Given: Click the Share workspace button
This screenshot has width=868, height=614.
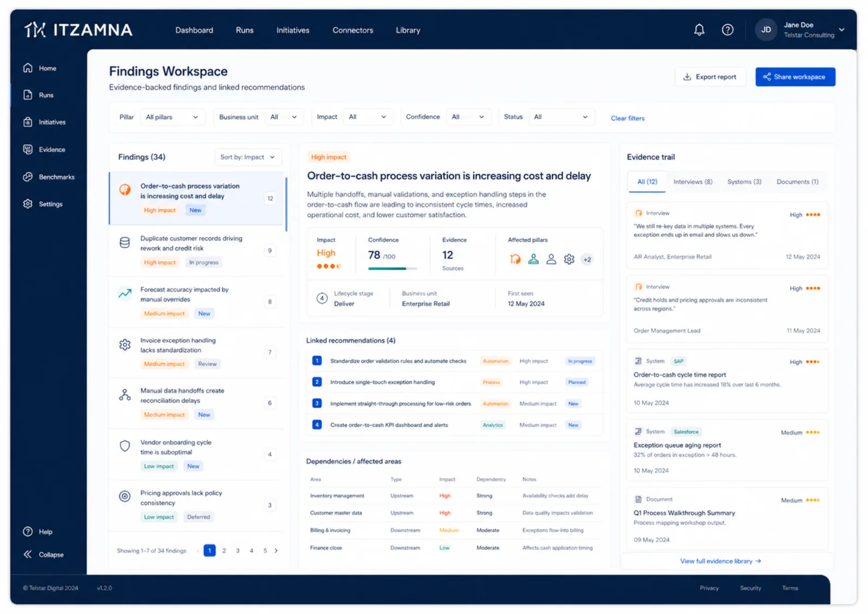Looking at the screenshot, I should [795, 77].
